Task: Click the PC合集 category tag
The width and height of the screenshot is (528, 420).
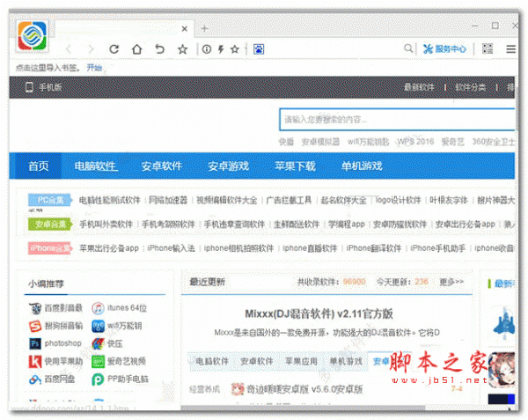Action: (x=50, y=200)
